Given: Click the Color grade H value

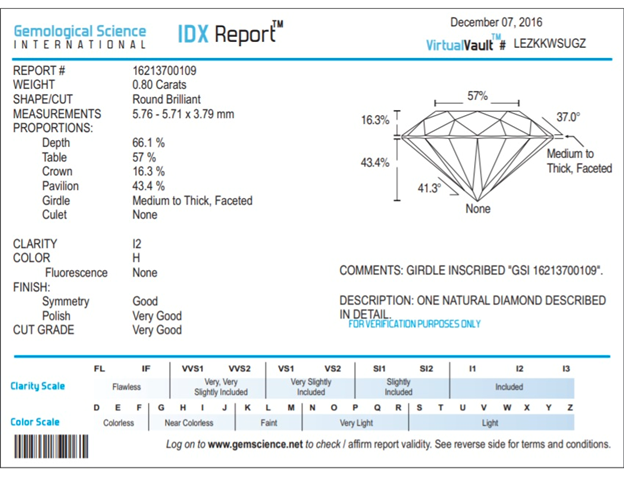Looking at the screenshot, I should pos(136,258).
